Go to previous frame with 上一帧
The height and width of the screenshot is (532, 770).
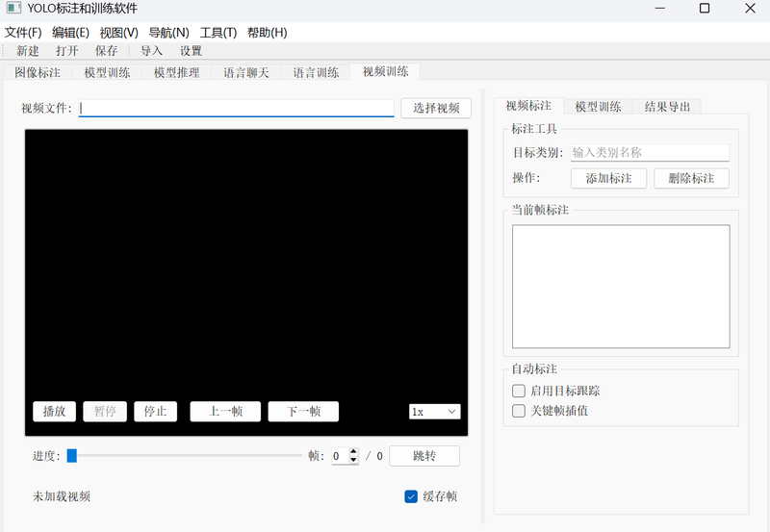pos(225,412)
